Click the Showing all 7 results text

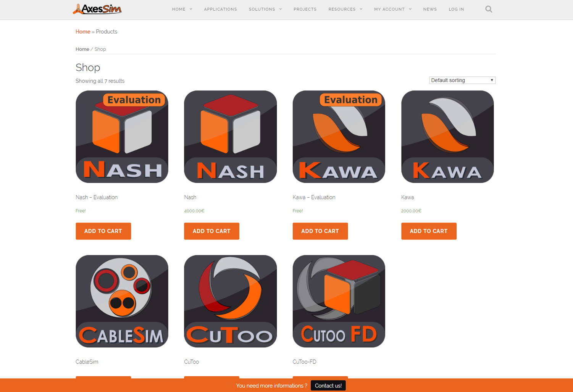[100, 81]
